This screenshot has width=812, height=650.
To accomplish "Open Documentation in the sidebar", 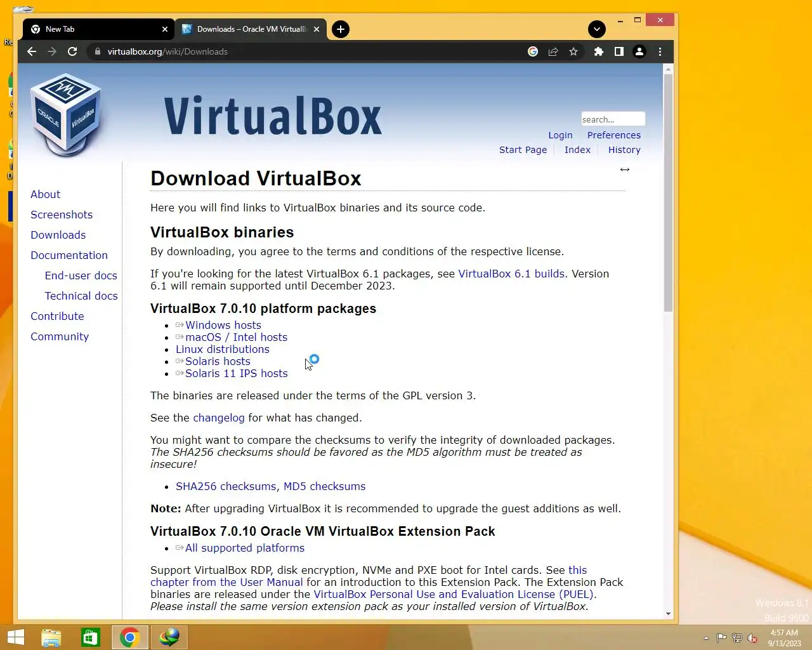I will click(69, 255).
